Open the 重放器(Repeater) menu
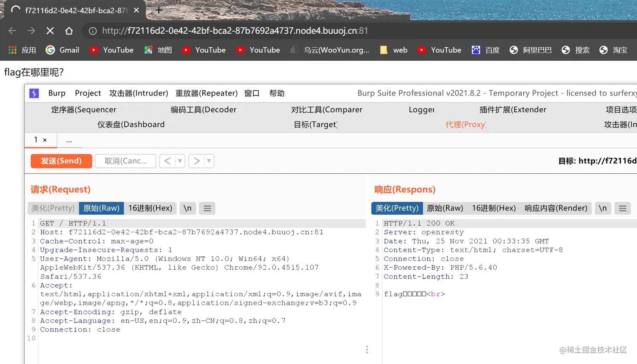This screenshot has width=637, height=364. point(206,93)
